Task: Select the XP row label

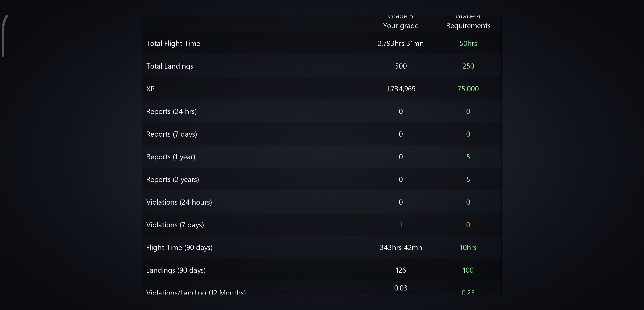Action: pyautogui.click(x=150, y=89)
